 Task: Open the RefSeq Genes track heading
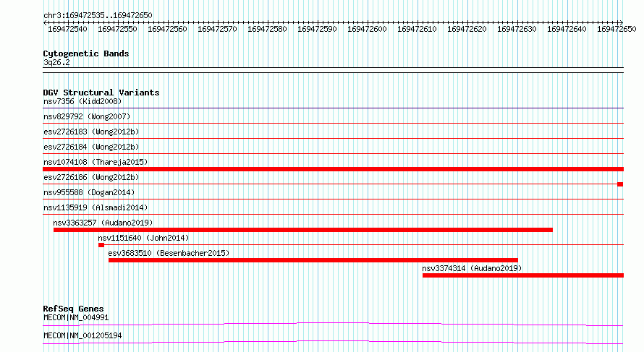[x=74, y=309]
